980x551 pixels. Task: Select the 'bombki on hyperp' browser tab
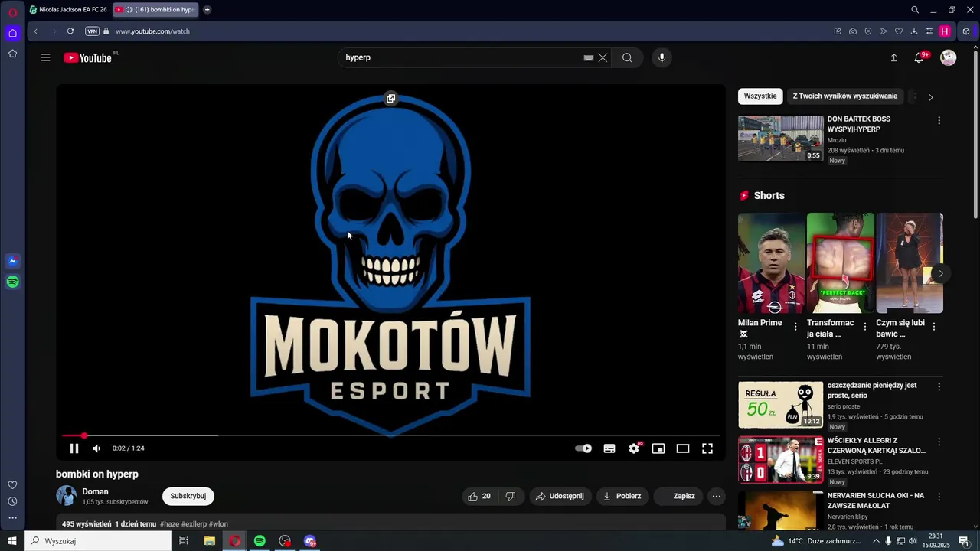coord(155,10)
